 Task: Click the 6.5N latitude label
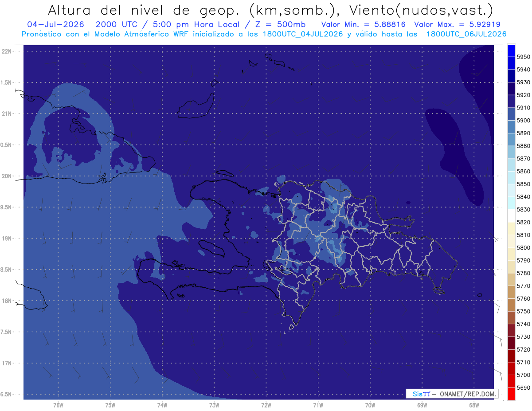[6, 395]
